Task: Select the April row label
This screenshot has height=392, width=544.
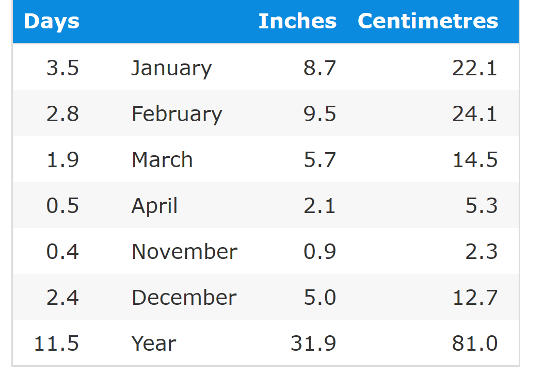Action: coord(154,206)
